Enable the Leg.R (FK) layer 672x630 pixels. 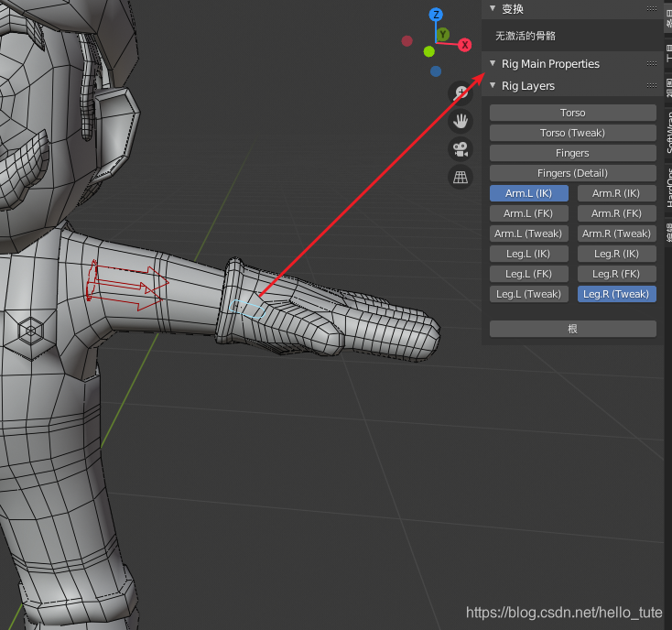pos(617,274)
